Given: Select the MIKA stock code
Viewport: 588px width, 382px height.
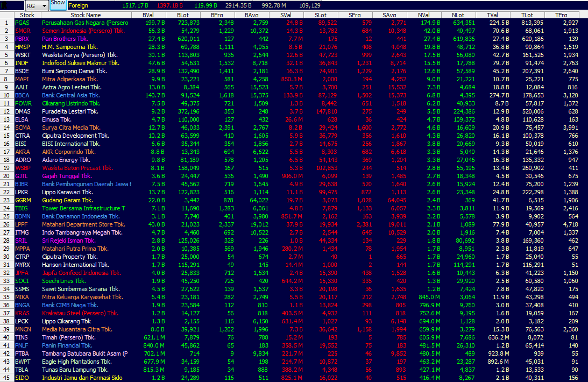Looking at the screenshot, I should point(22,297).
